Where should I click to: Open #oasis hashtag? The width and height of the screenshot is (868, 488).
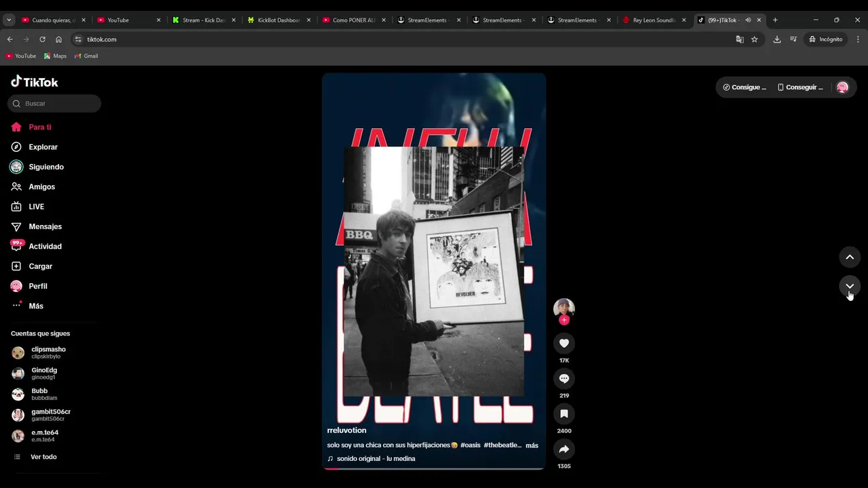pos(470,445)
